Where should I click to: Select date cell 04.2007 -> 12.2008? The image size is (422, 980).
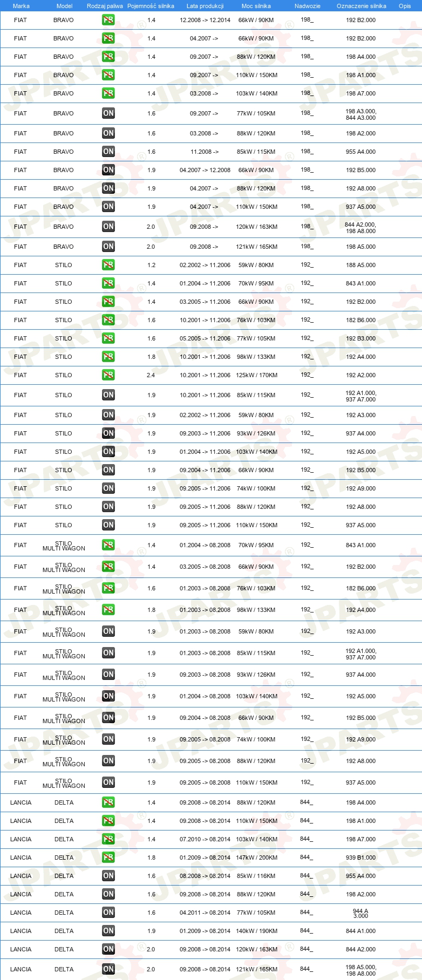(205, 170)
